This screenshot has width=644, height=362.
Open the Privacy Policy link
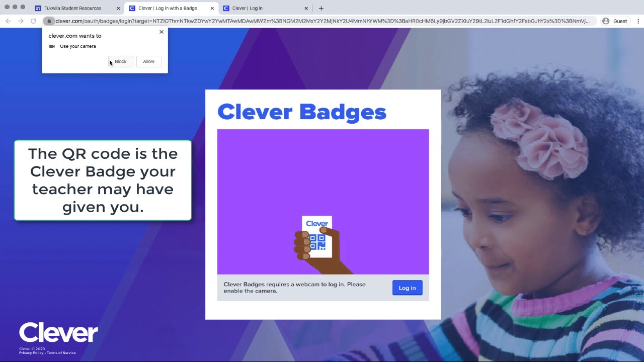[31, 353]
